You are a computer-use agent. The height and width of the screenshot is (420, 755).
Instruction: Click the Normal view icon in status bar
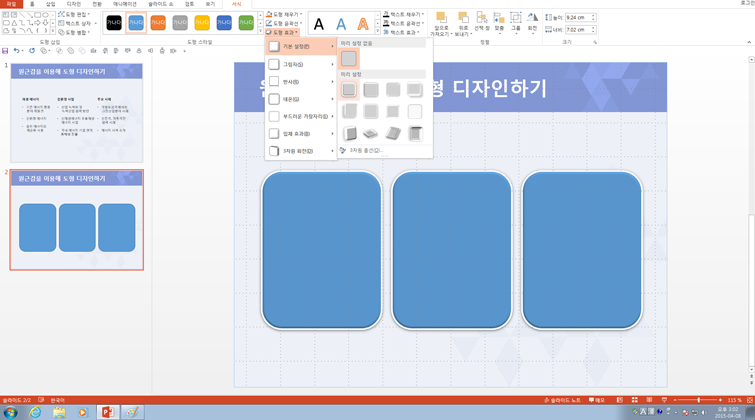620,400
